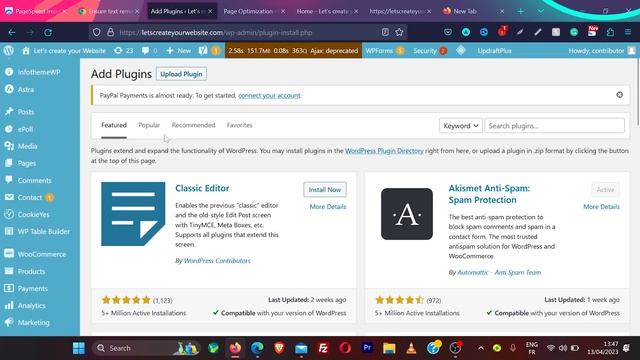Switch to Page Optimization browser tab
The image size is (640, 360).
tap(249, 11)
